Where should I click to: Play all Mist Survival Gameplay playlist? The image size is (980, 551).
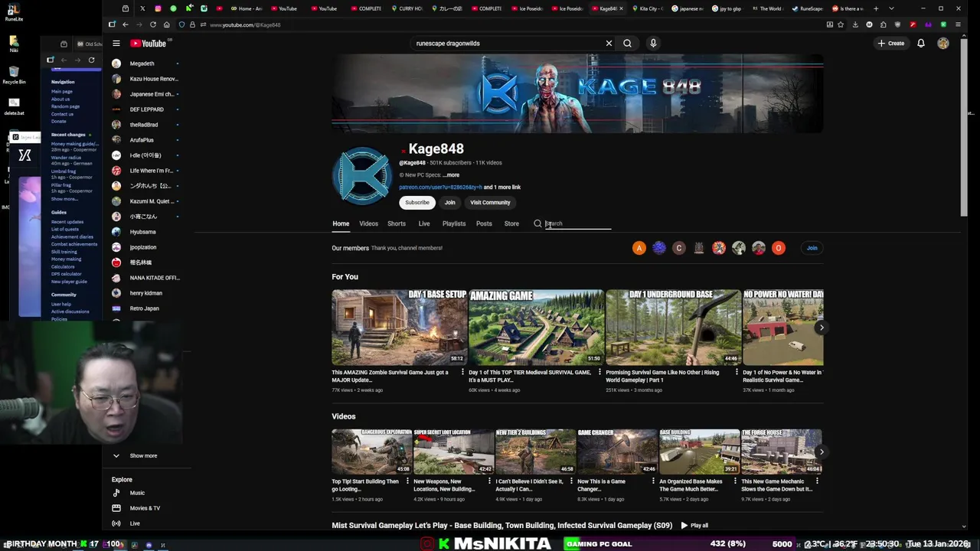(694, 526)
